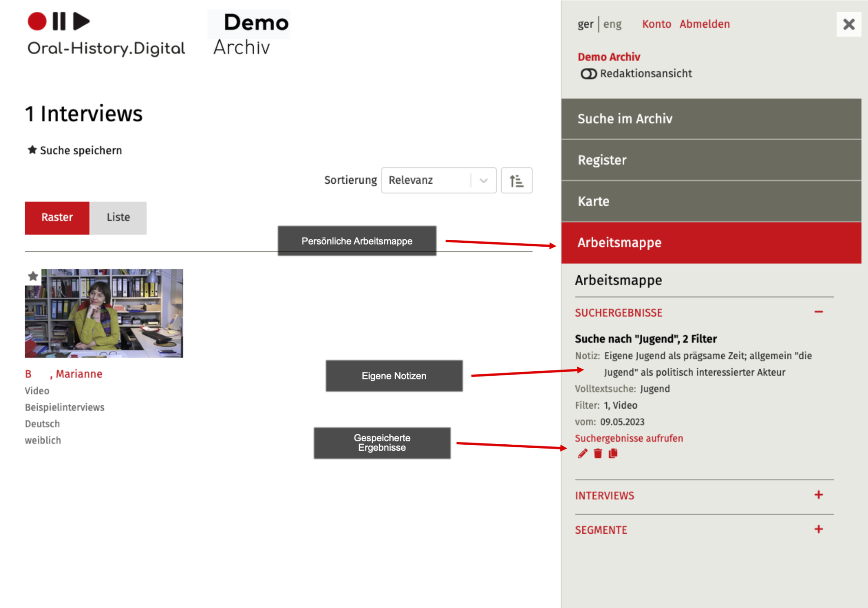Viewport: 868px width, 608px height.
Task: Open the Relevanz sorting dropdown
Action: pos(438,180)
